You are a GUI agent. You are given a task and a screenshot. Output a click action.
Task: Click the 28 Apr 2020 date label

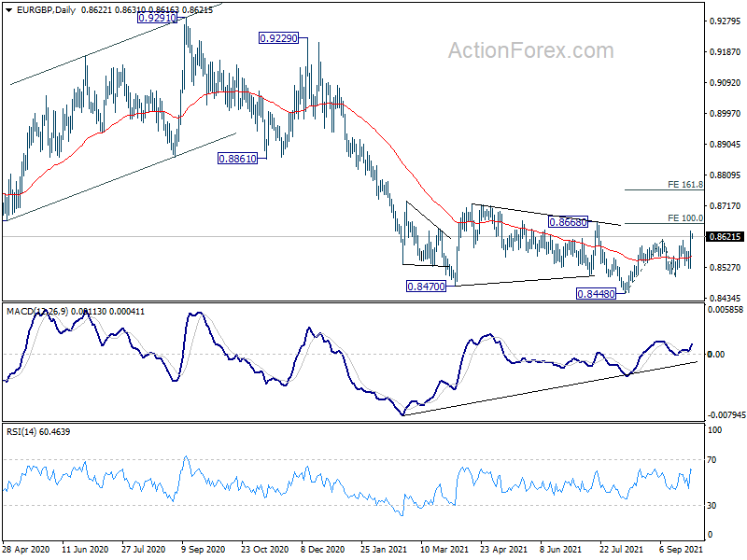click(x=26, y=549)
